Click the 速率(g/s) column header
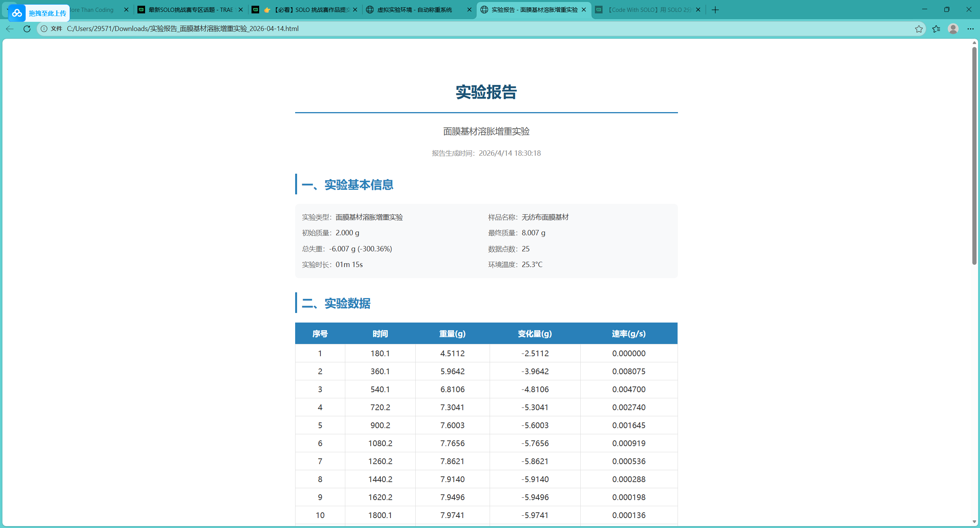The height and width of the screenshot is (528, 980). tap(629, 334)
